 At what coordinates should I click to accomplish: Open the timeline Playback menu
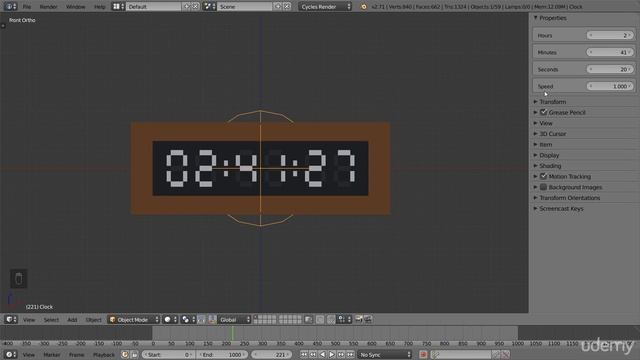point(104,355)
